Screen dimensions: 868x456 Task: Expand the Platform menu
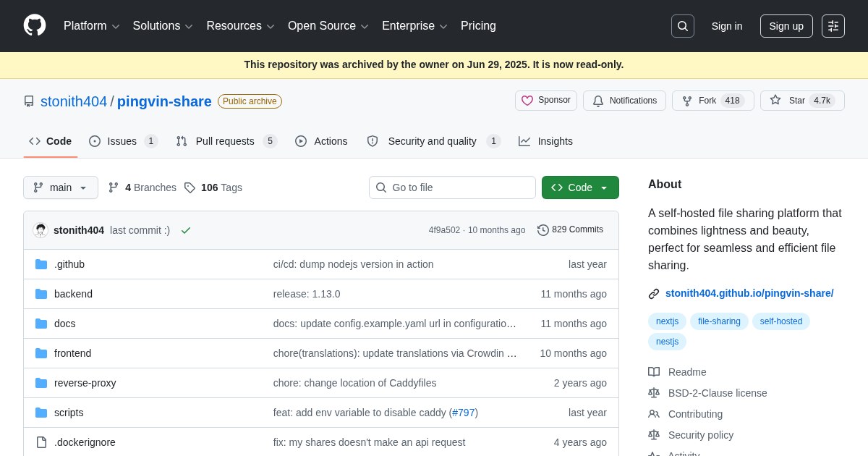(91, 26)
